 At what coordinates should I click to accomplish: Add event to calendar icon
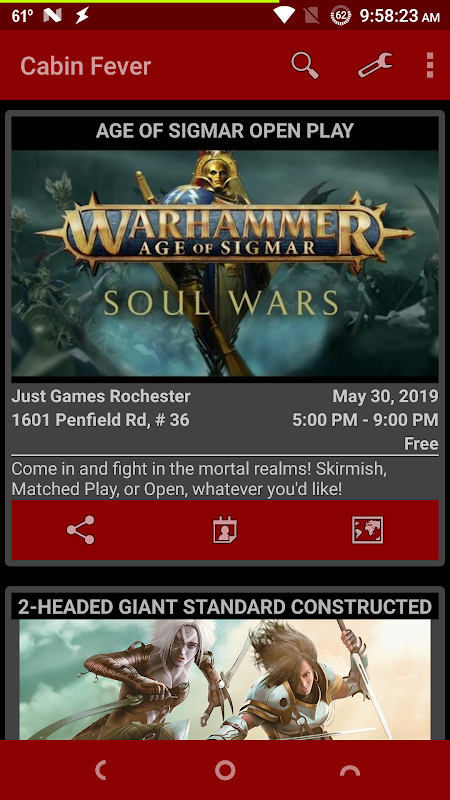point(224,530)
